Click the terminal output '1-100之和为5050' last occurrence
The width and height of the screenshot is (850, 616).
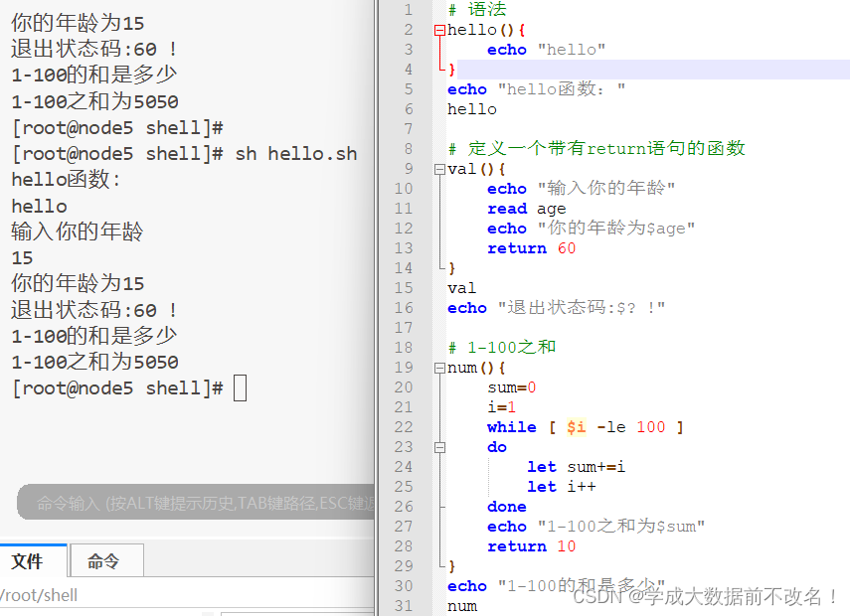[94, 362]
